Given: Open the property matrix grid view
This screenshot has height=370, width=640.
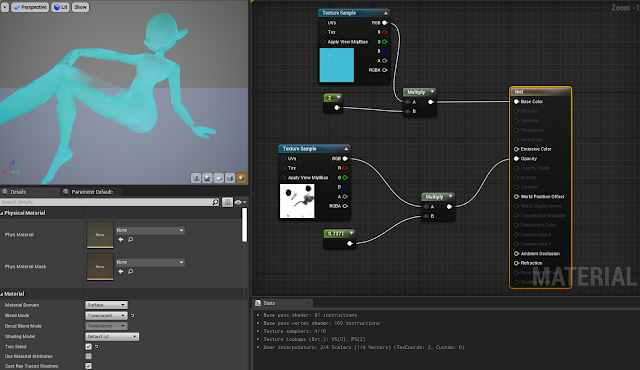Looking at the screenshot, I should click(227, 202).
